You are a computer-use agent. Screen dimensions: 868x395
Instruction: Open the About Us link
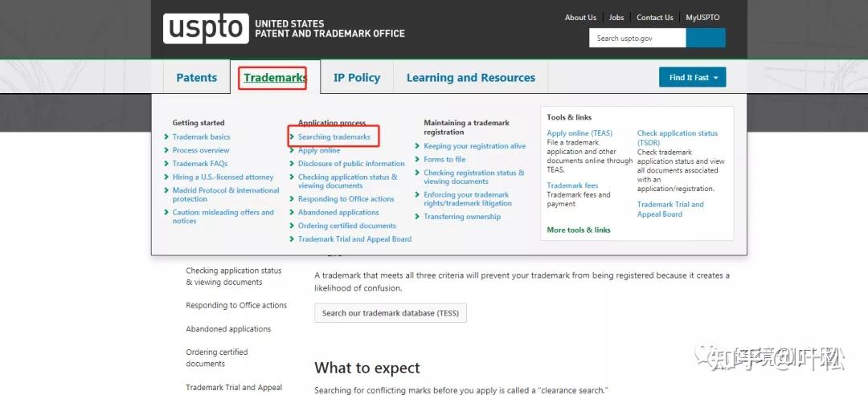[580, 18]
